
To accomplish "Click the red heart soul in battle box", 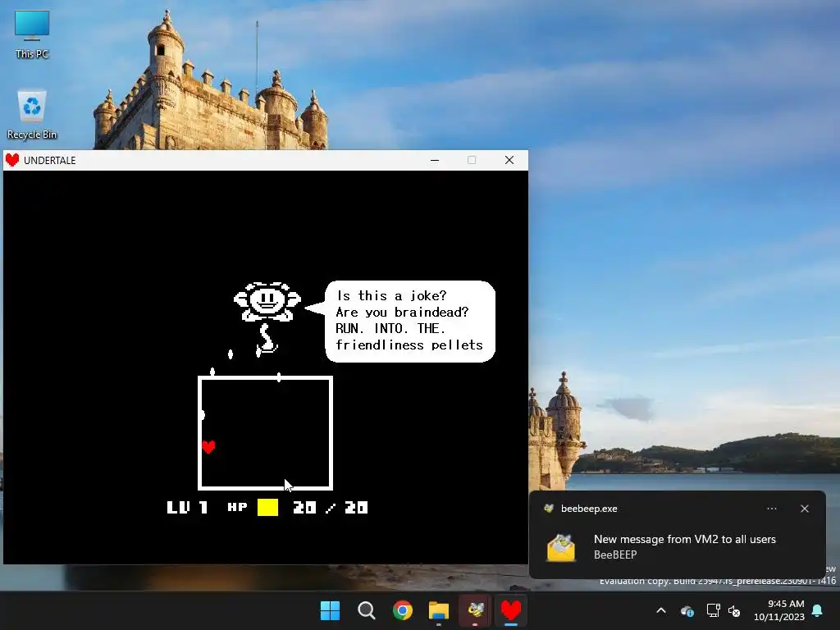I will pyautogui.click(x=208, y=446).
